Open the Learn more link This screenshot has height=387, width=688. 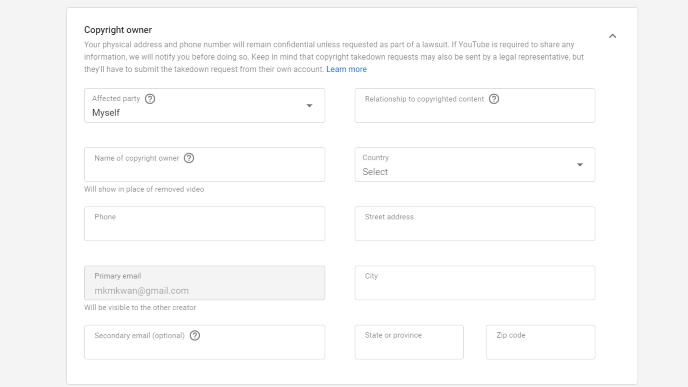pyautogui.click(x=346, y=69)
